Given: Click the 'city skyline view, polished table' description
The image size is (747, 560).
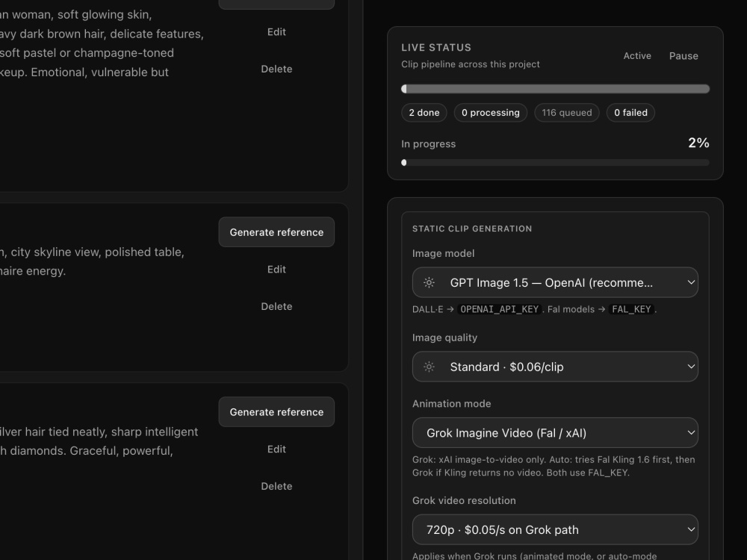Looking at the screenshot, I should 97,252.
